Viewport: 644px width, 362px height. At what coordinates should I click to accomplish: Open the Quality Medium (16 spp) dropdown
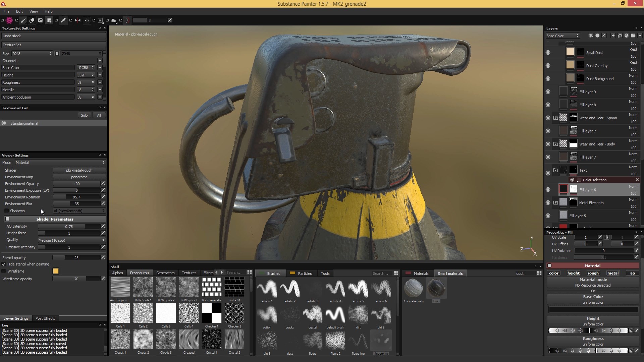[72, 240]
